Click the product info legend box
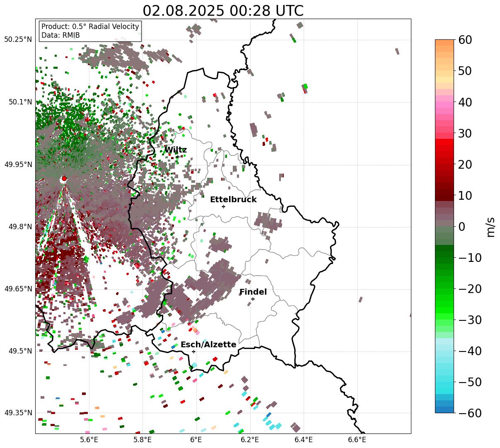The width and height of the screenshot is (500, 448). point(90,31)
